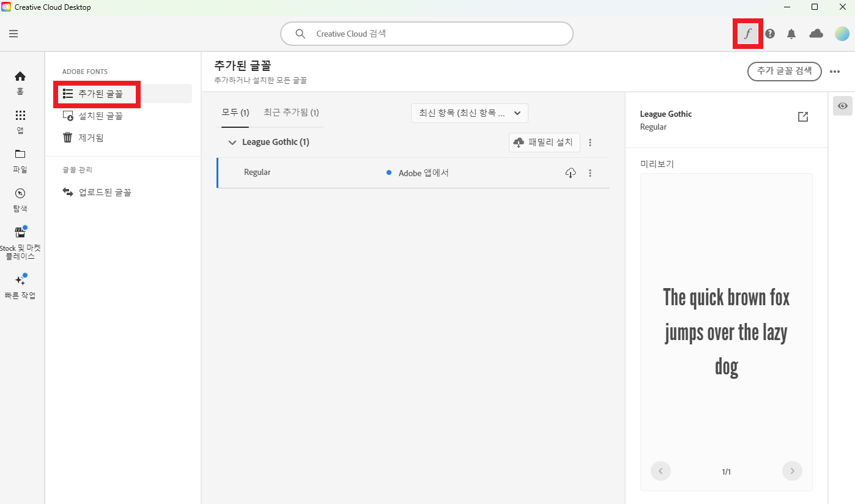Click the League Gothic font preview text
Screen dimensions: 855x504
(727, 333)
